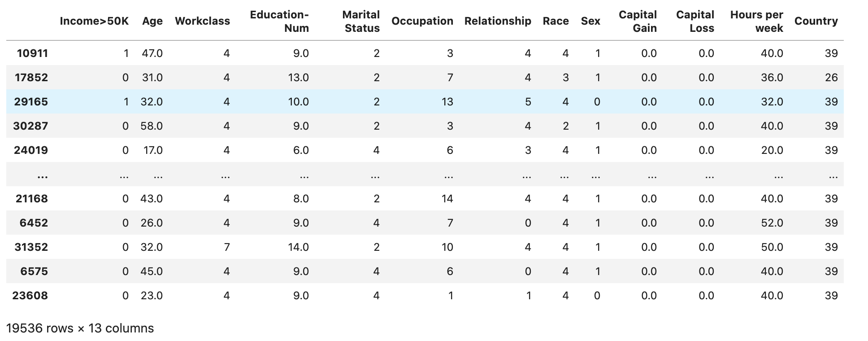Select the Hours per week header

[x=756, y=21]
